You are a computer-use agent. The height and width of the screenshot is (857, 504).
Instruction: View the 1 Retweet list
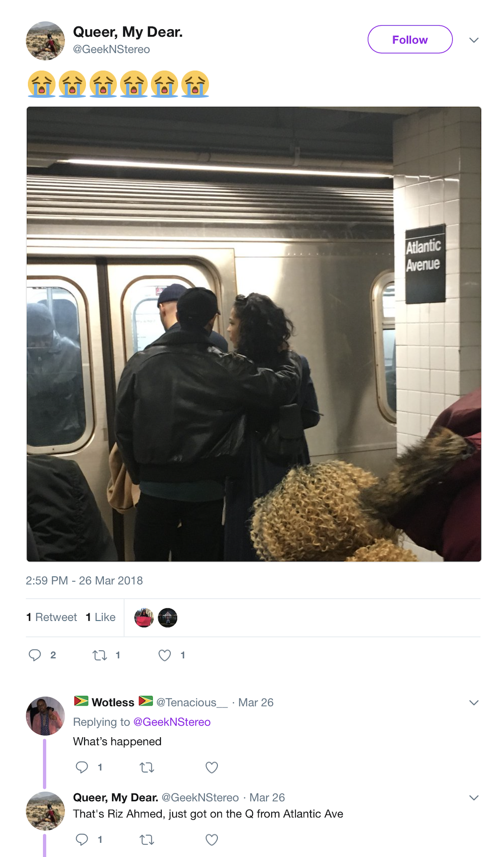52,617
